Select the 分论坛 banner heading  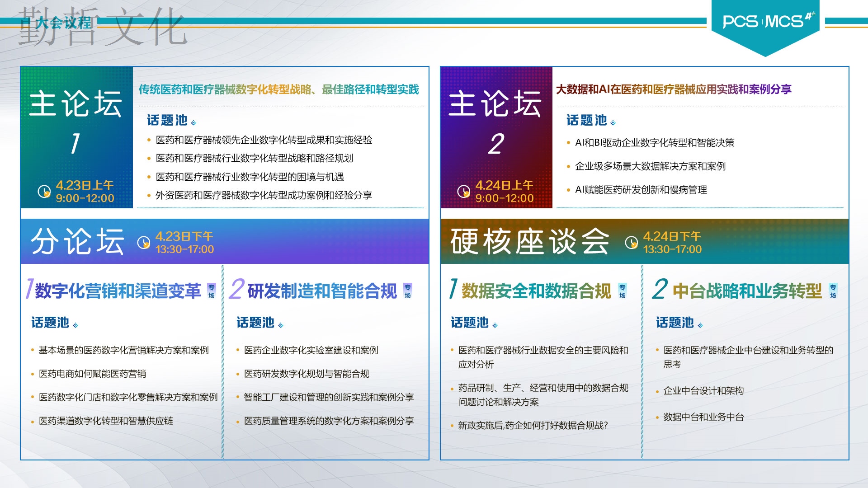(78, 241)
